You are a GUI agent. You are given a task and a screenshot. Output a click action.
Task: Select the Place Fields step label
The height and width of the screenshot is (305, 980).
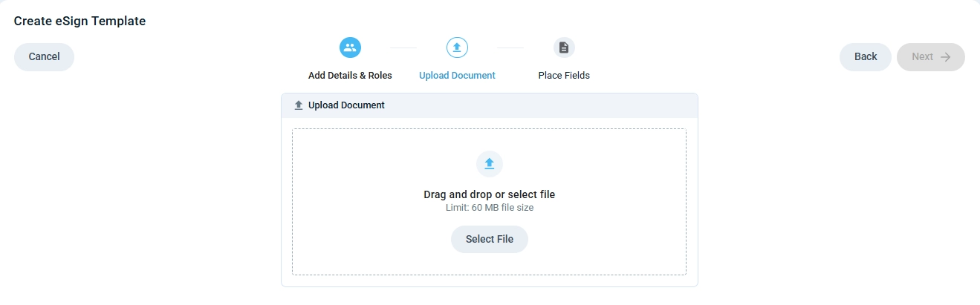coord(564,76)
